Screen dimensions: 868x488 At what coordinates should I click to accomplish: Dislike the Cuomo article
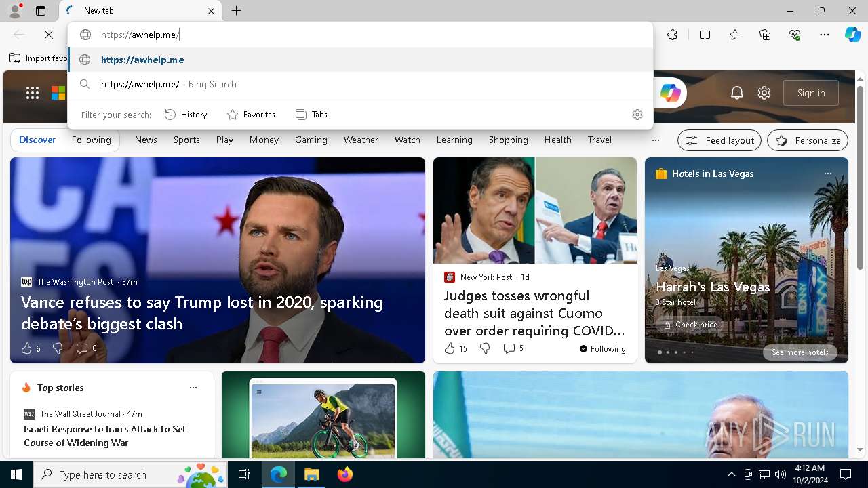coord(485,348)
